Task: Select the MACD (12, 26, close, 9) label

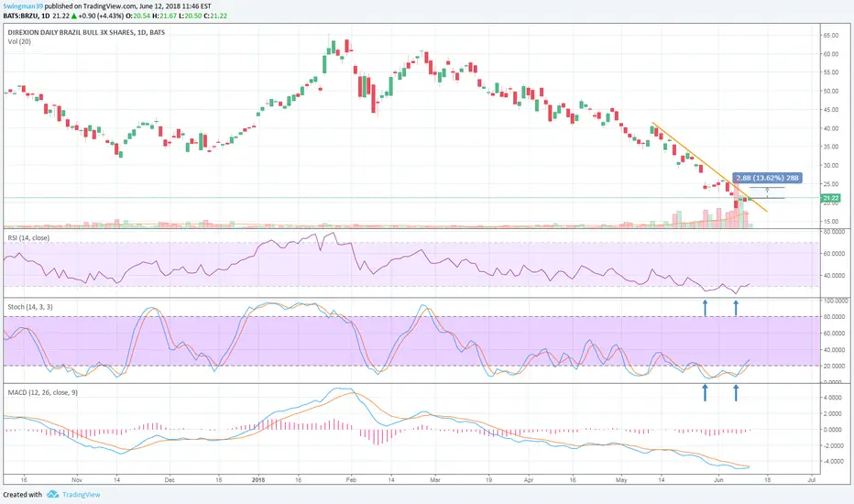Action: (x=42, y=392)
